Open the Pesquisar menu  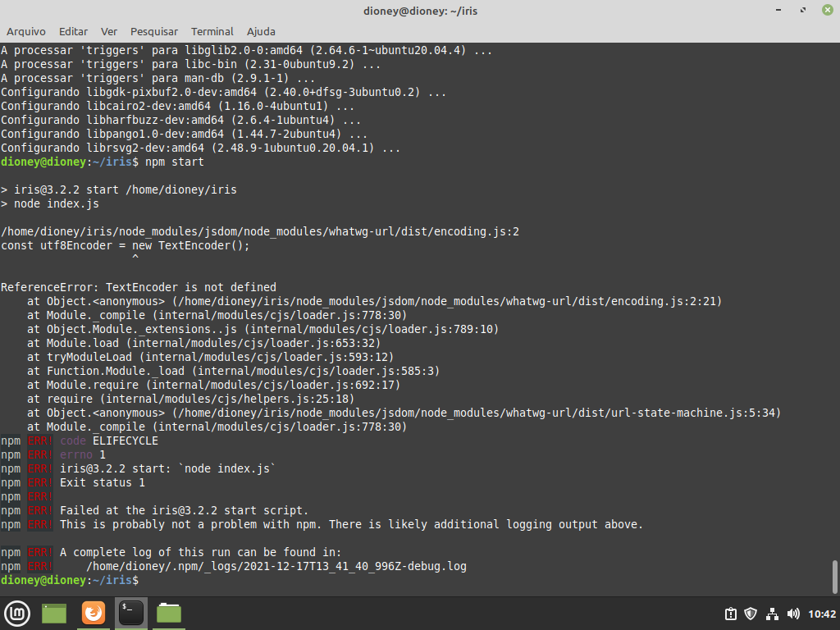(154, 31)
